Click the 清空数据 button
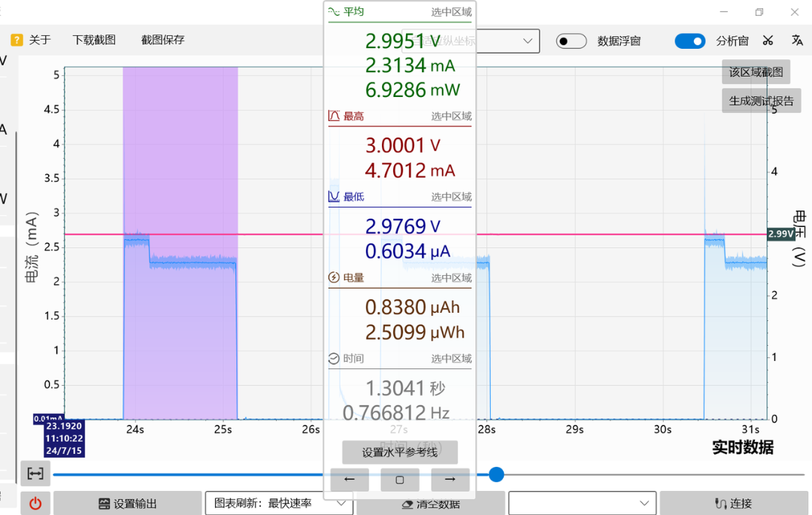The height and width of the screenshot is (515, 812). click(x=430, y=504)
